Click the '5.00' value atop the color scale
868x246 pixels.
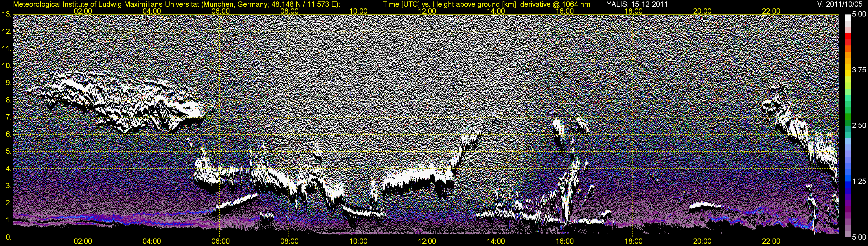pos(858,14)
